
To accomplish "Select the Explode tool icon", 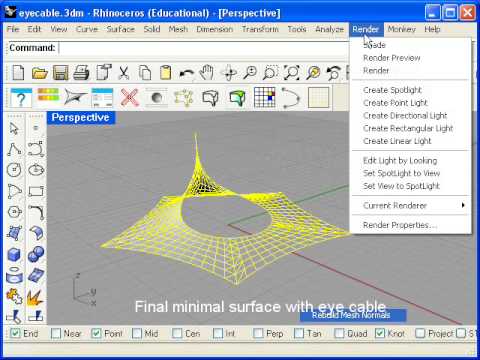I will coord(35,297).
